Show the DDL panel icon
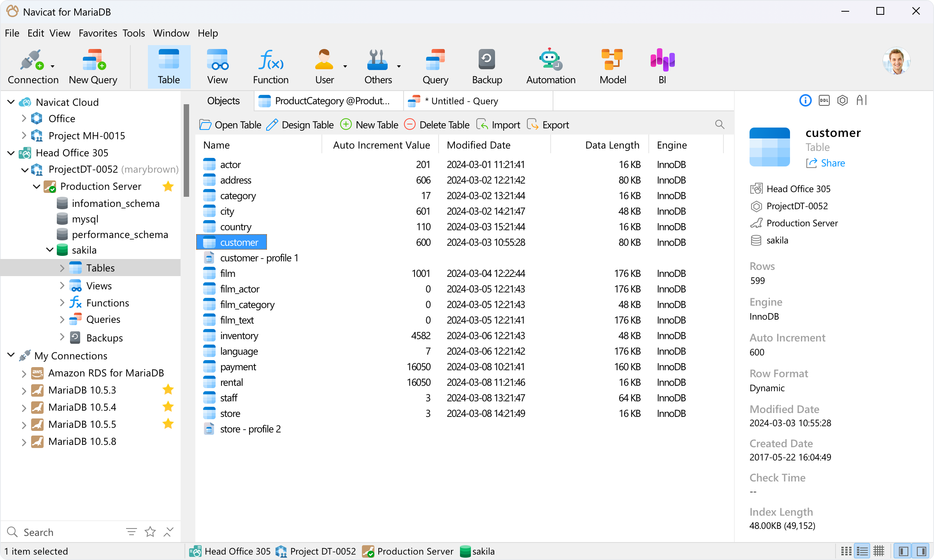The height and width of the screenshot is (560, 934). click(x=824, y=101)
